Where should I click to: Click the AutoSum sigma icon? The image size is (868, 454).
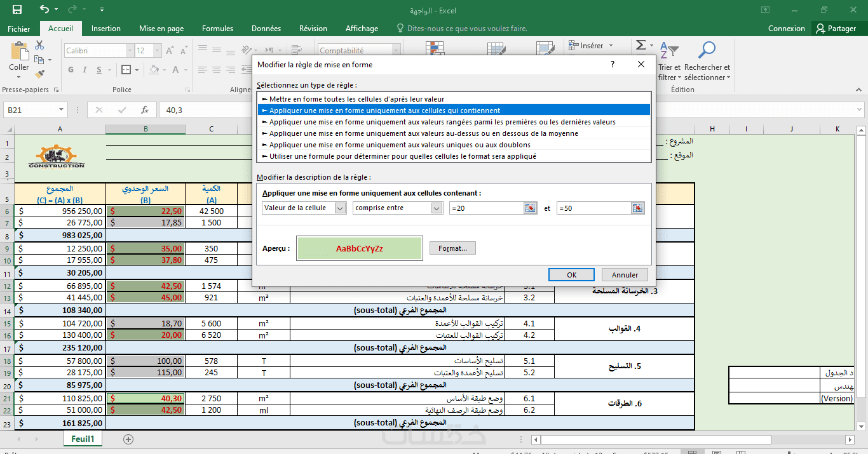point(640,46)
